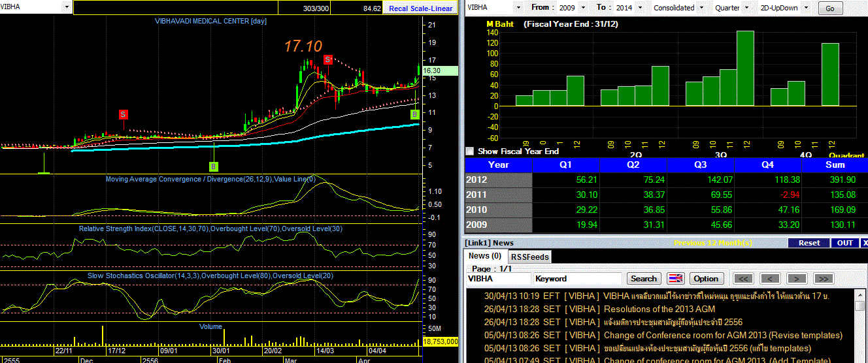Image resolution: width=868 pixels, height=363 pixels.
Task: Click the OUT button in news header
Action: [x=845, y=243]
